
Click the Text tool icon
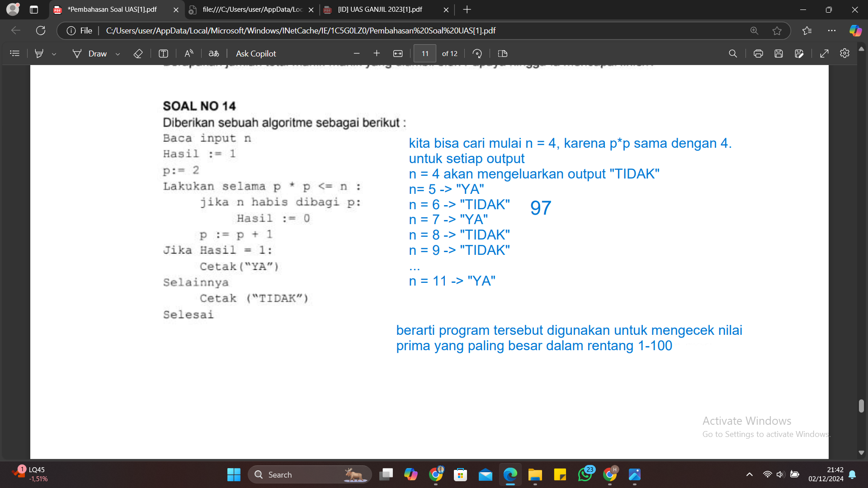[163, 54]
